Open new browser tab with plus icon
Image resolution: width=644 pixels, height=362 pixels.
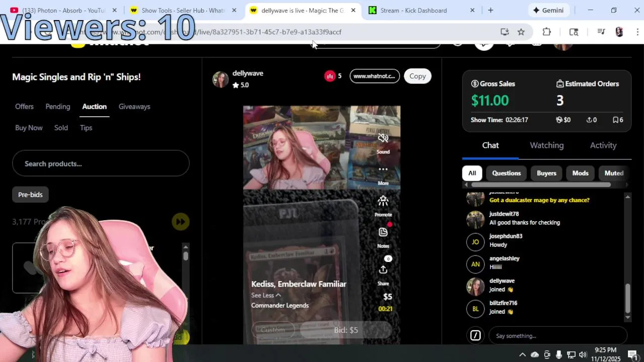pos(491,10)
